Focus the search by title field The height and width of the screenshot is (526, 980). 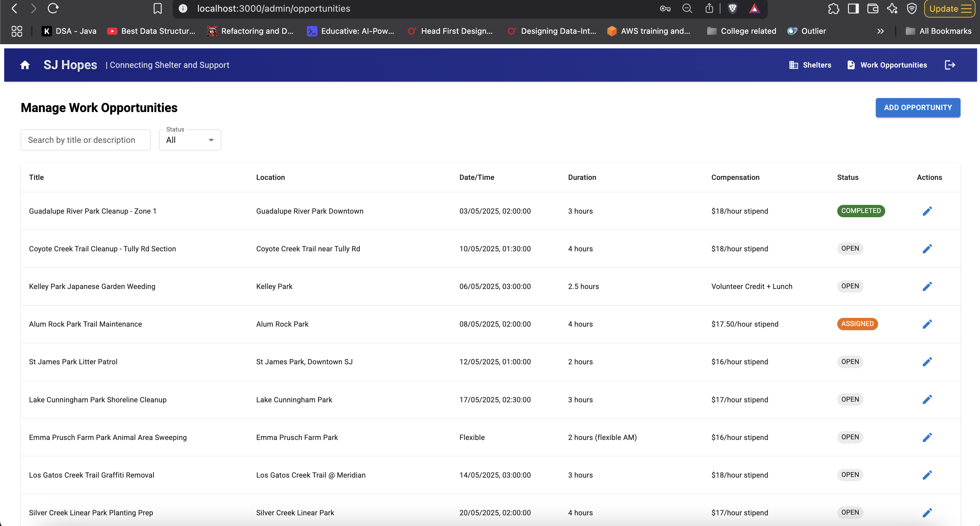[86, 140]
